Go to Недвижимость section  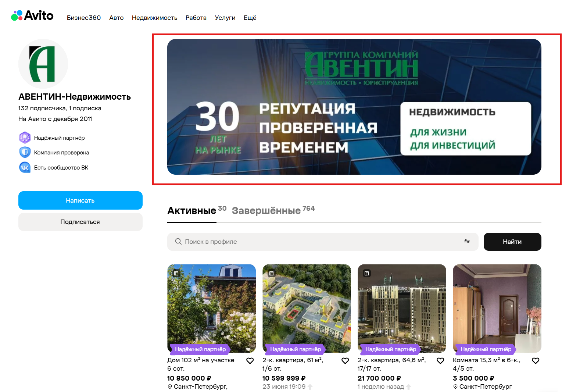coord(154,18)
